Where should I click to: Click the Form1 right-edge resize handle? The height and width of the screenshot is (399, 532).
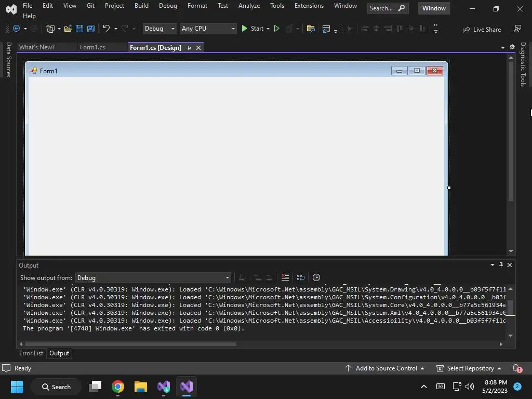click(449, 188)
